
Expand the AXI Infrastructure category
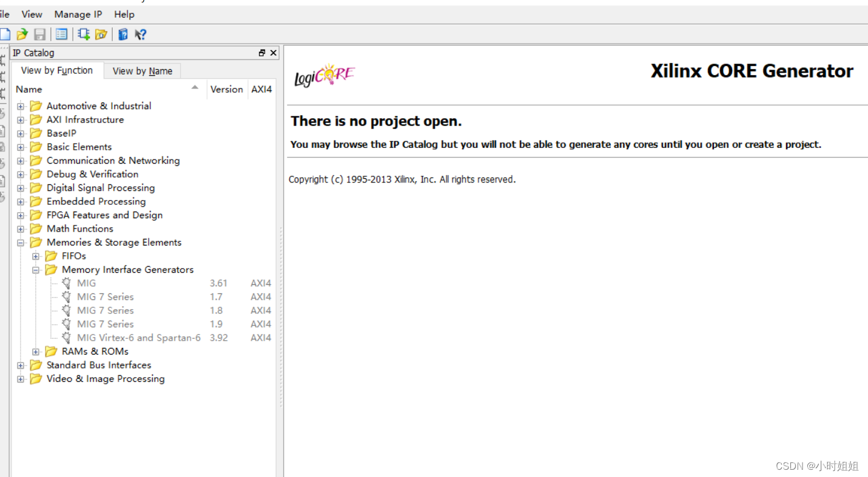click(21, 120)
